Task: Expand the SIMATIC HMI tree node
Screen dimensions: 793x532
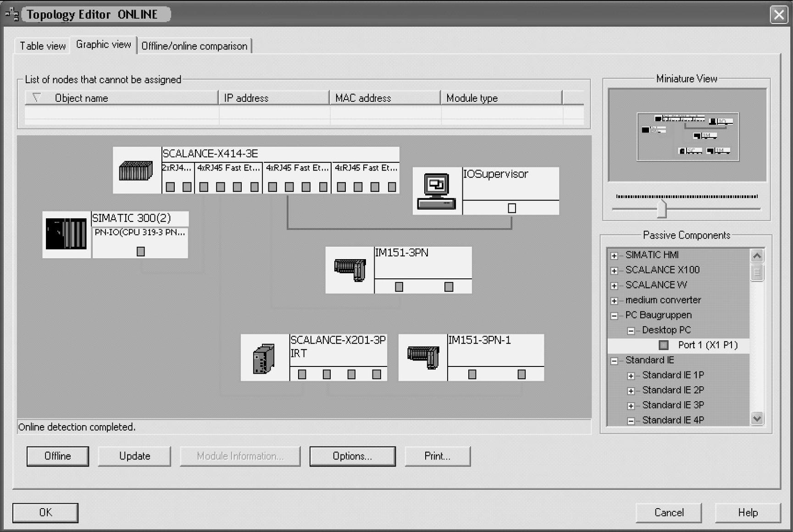Action: pos(614,255)
